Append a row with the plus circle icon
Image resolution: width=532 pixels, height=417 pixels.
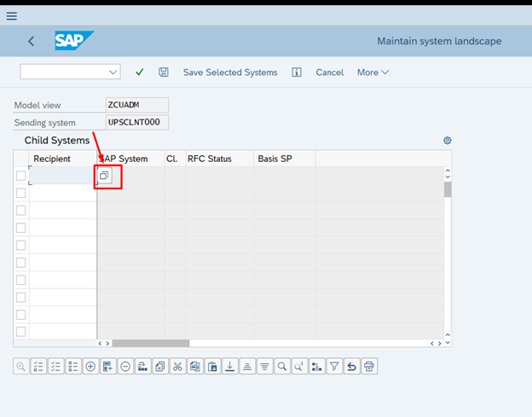coord(90,367)
